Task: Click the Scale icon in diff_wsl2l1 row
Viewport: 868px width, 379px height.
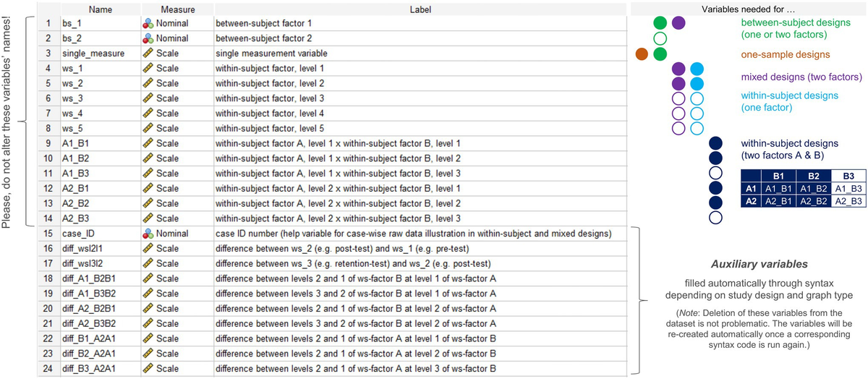Action: click(x=148, y=249)
